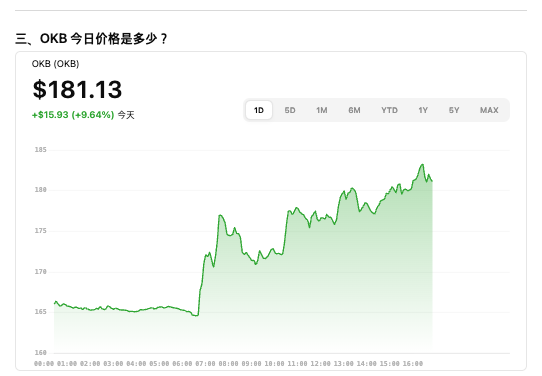Screen dimensions: 542x376
Task: Choose the YTD range option
Action: point(389,110)
